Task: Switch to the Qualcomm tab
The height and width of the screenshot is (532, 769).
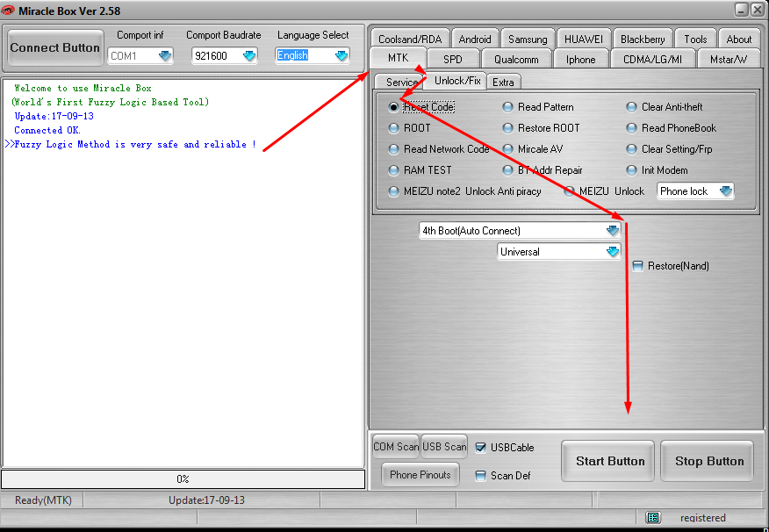Action: point(516,60)
